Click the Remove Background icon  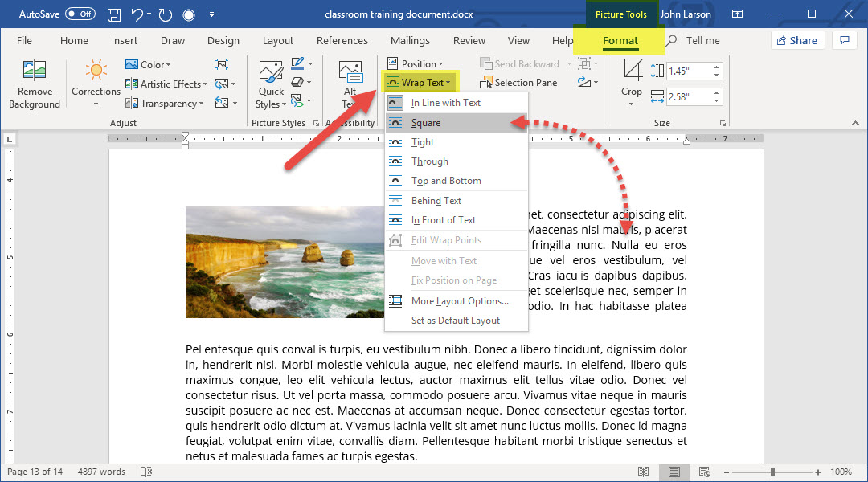tap(34, 72)
